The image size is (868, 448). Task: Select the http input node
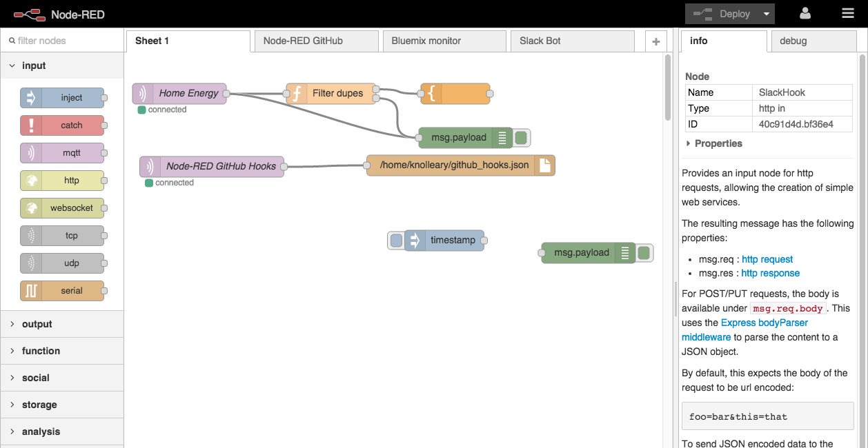pos(63,180)
